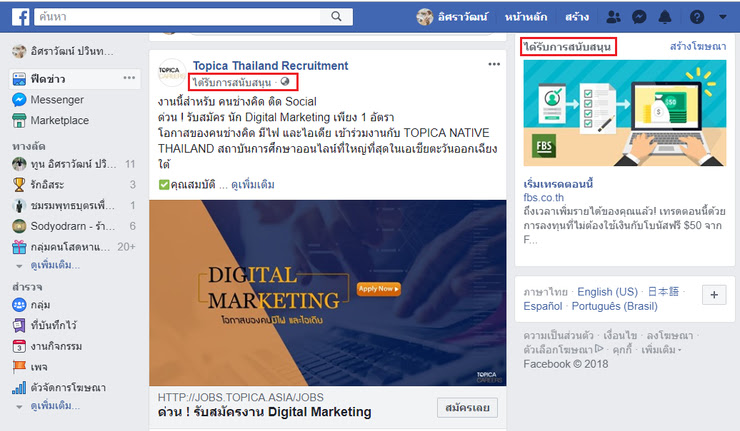
Task: Open post options three-dot menu
Action: pyautogui.click(x=494, y=64)
